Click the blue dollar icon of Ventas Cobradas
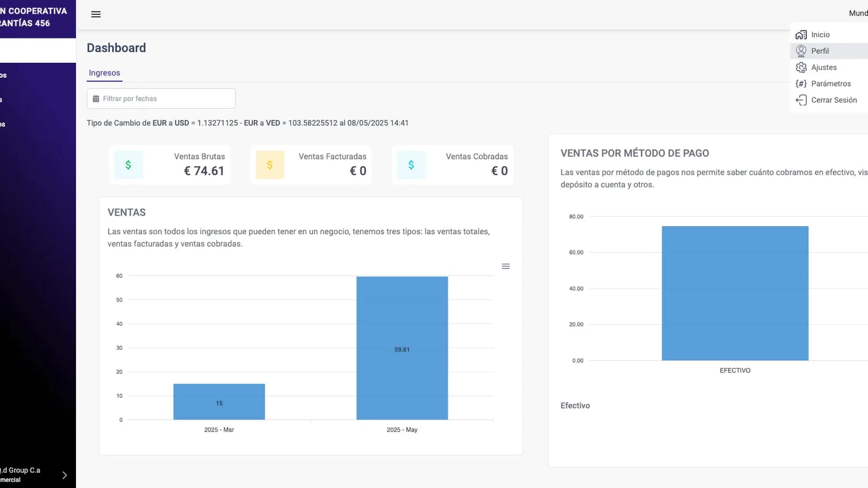Screen dimensions: 868x488 click(411, 165)
